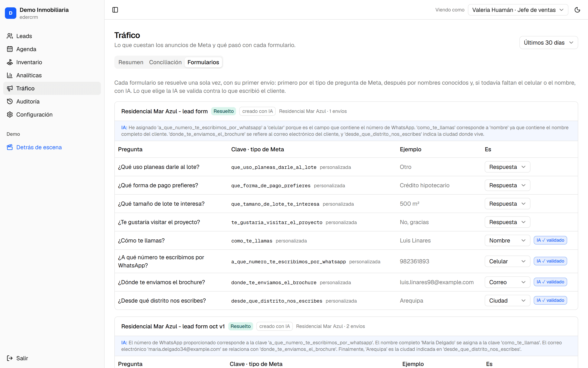The height and width of the screenshot is (368, 588).
Task: Click the IA validado badge for Arequipa
Action: (550, 300)
